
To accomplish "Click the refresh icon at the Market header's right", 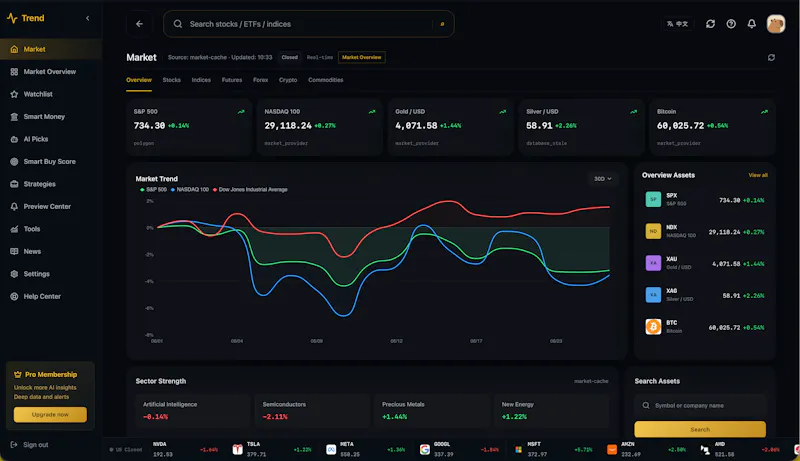I will pos(771,58).
